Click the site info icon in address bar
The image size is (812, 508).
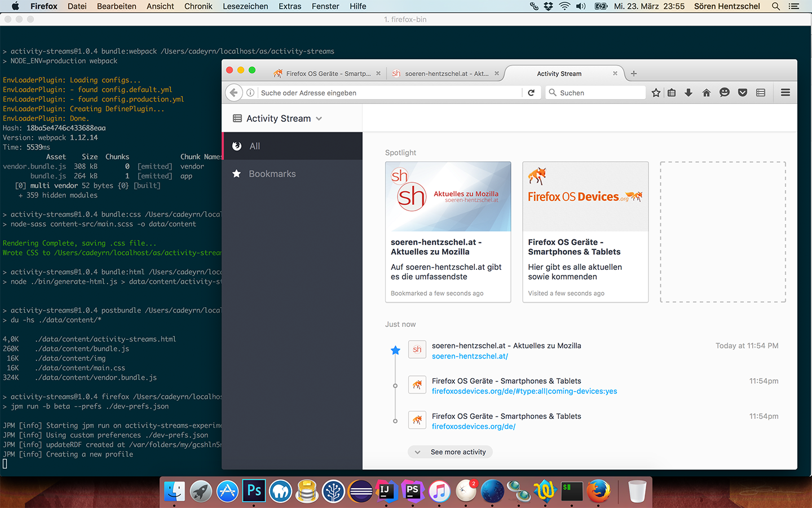coord(250,93)
